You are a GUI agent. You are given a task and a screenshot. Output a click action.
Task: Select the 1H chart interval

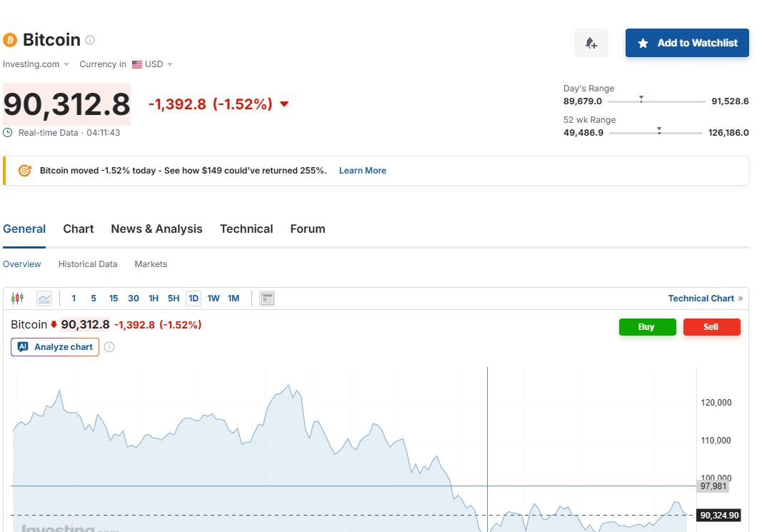pos(154,298)
